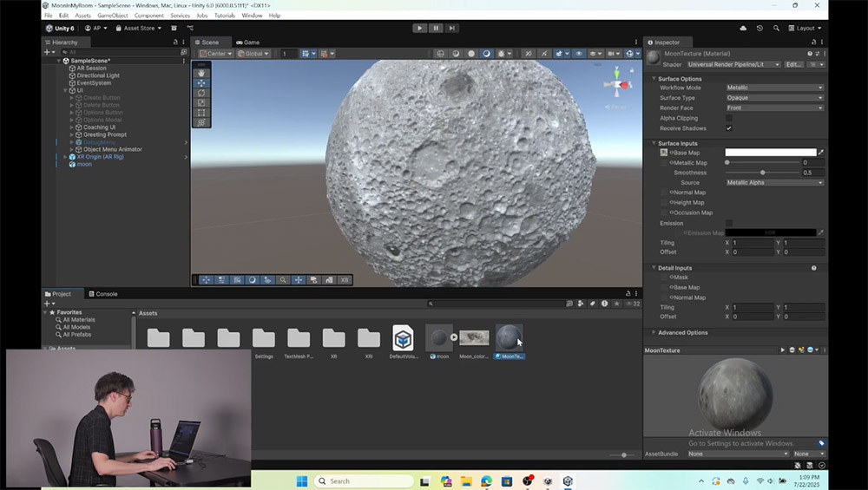
Task: Click the Edit button next to the Shader
Action: coord(793,64)
